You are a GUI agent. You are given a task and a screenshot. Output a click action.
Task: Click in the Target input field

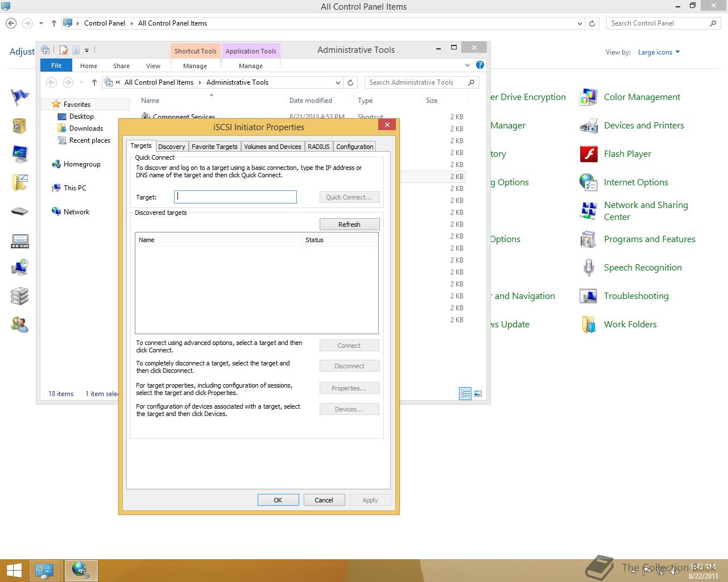click(235, 197)
